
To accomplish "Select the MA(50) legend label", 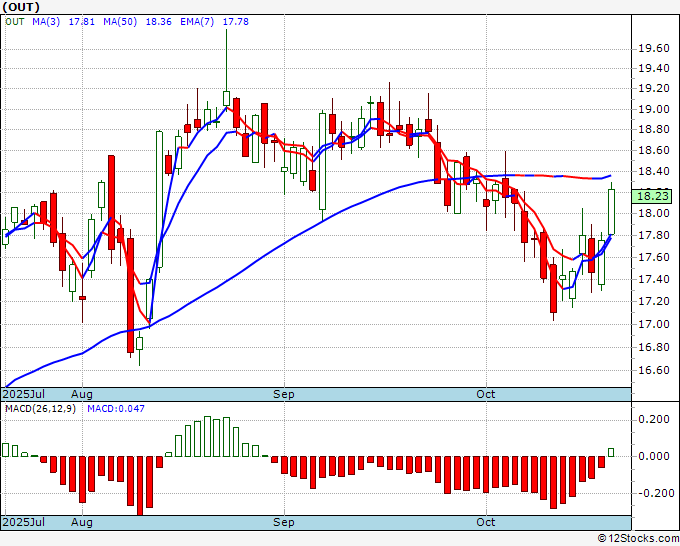I will [120, 22].
